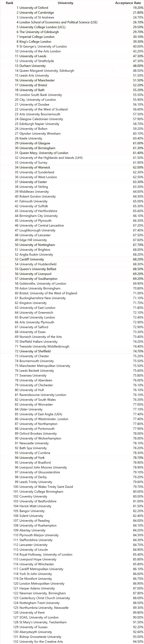Click the Rank column header

(9, 3)
